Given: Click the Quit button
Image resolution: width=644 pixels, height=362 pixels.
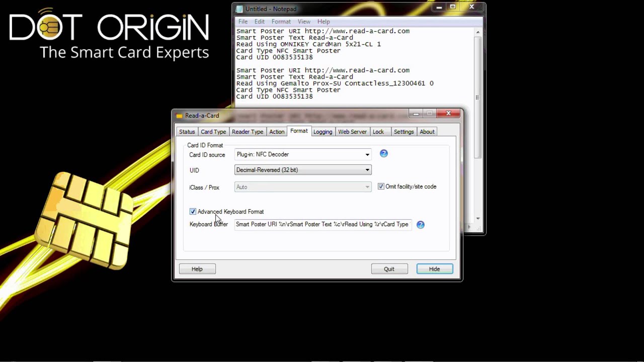Looking at the screenshot, I should click(x=389, y=269).
